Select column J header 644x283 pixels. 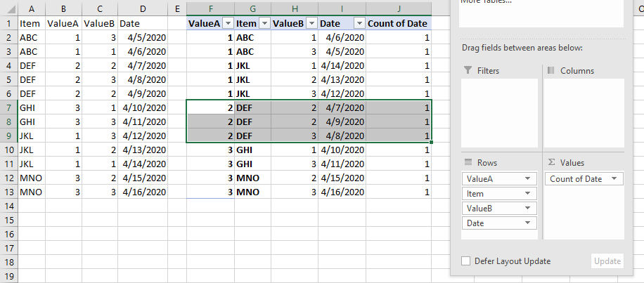click(x=399, y=9)
